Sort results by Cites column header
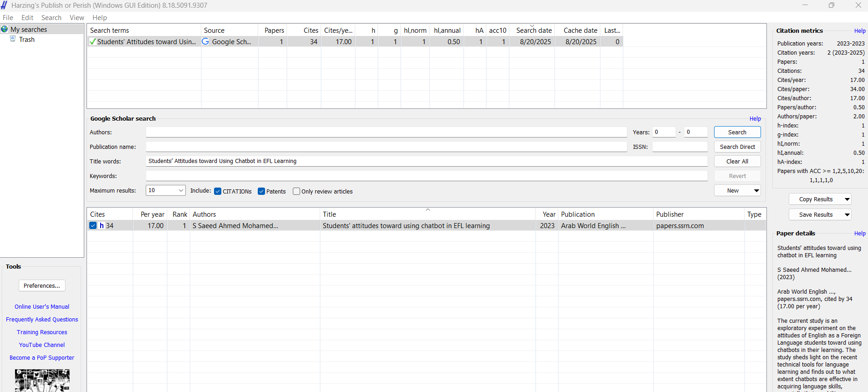This screenshot has height=392, width=868. click(97, 214)
